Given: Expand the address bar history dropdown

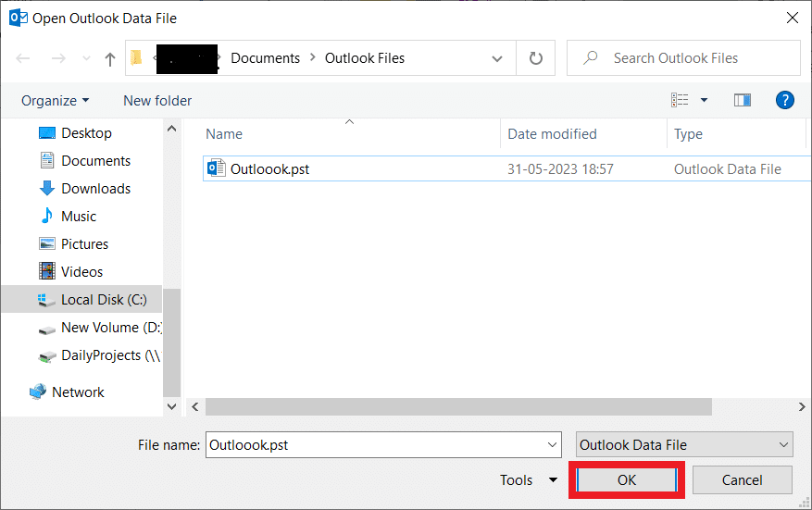Looking at the screenshot, I should (x=497, y=58).
